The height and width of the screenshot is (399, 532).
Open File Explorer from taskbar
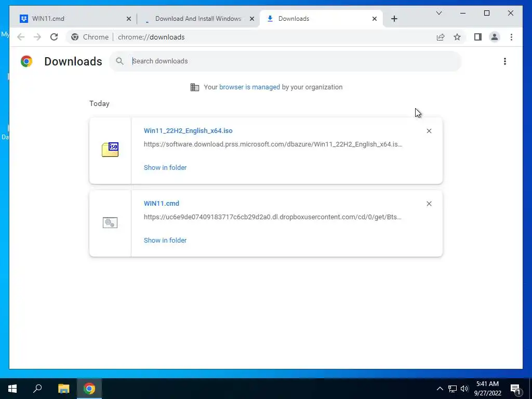pyautogui.click(x=63, y=389)
